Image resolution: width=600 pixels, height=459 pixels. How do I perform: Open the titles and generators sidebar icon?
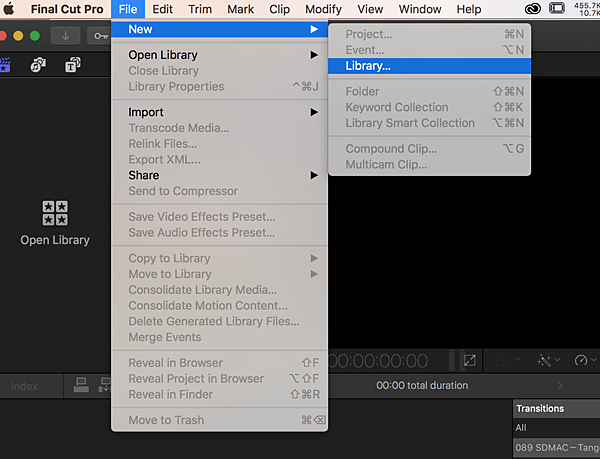[73, 65]
